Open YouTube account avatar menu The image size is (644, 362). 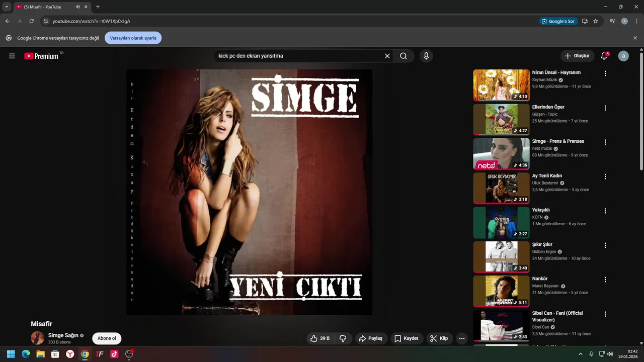coord(623,56)
